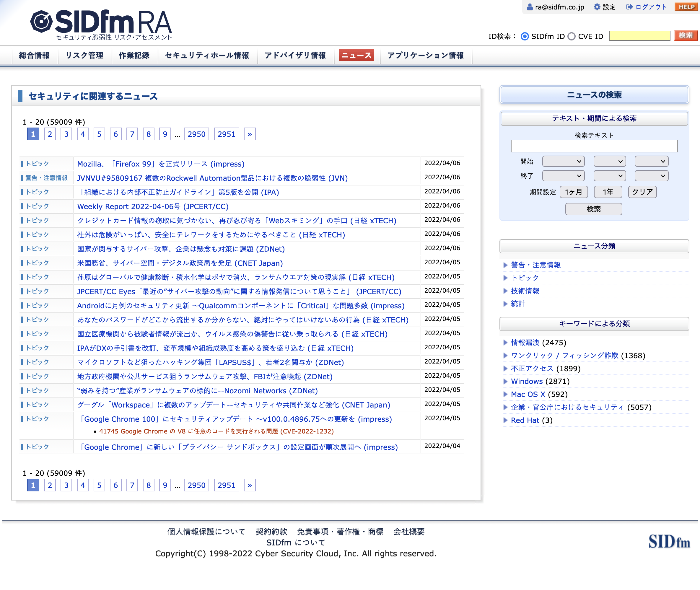Viewport: 700px width, 590px height.
Task: Open the Firefox 99 release news link
Action: (x=161, y=164)
